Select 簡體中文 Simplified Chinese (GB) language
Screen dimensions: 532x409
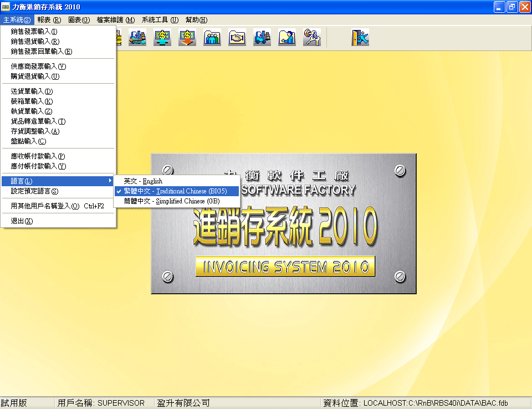click(177, 201)
